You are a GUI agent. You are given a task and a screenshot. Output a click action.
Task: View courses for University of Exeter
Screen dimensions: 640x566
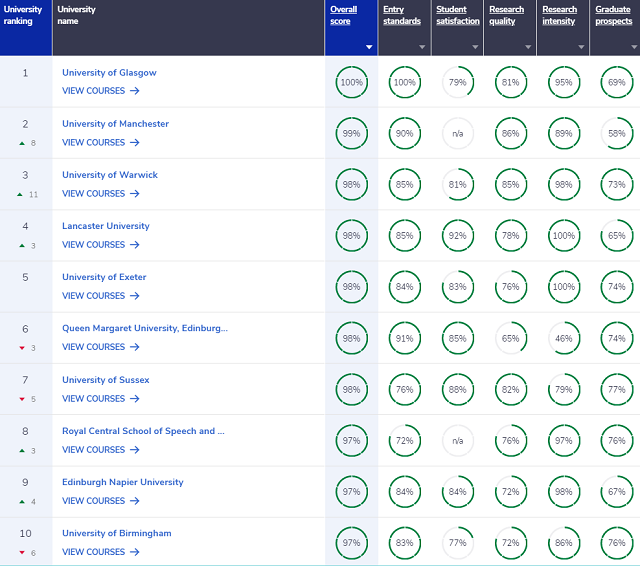coord(101,295)
